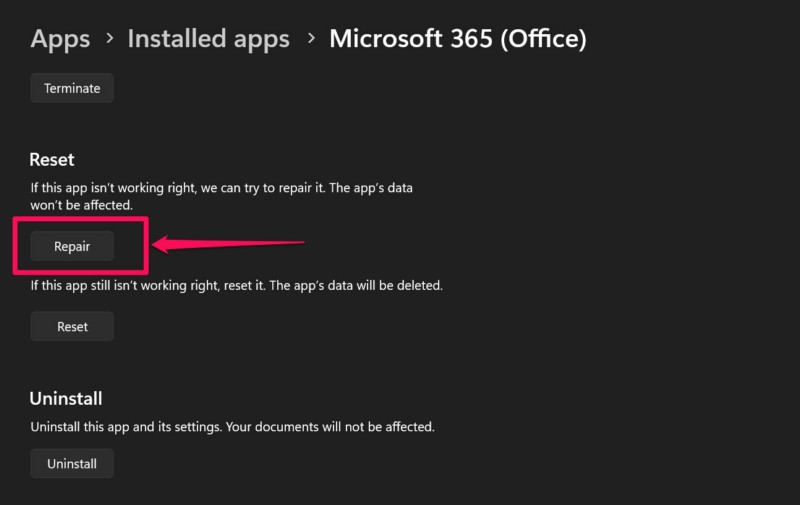
Task: Select the Uninstall section heading
Action: point(66,398)
